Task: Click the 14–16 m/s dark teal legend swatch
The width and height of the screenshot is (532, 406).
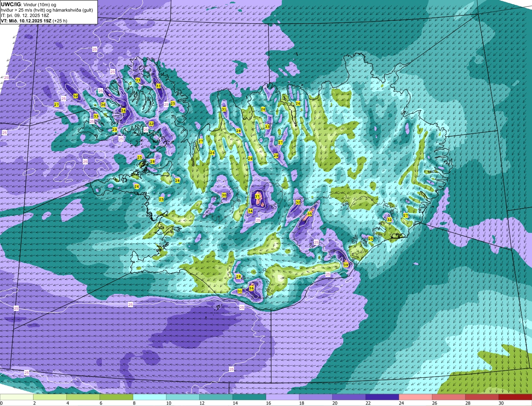Action: (x=249, y=397)
